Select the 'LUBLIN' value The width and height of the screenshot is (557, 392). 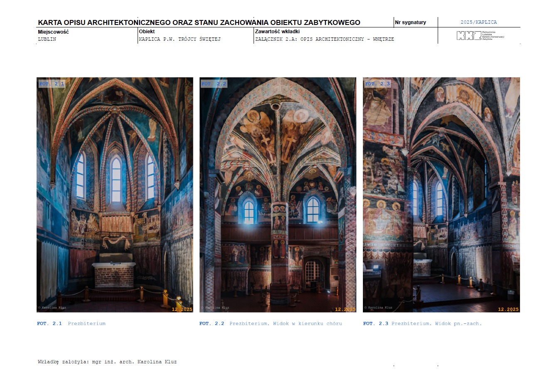(47, 39)
